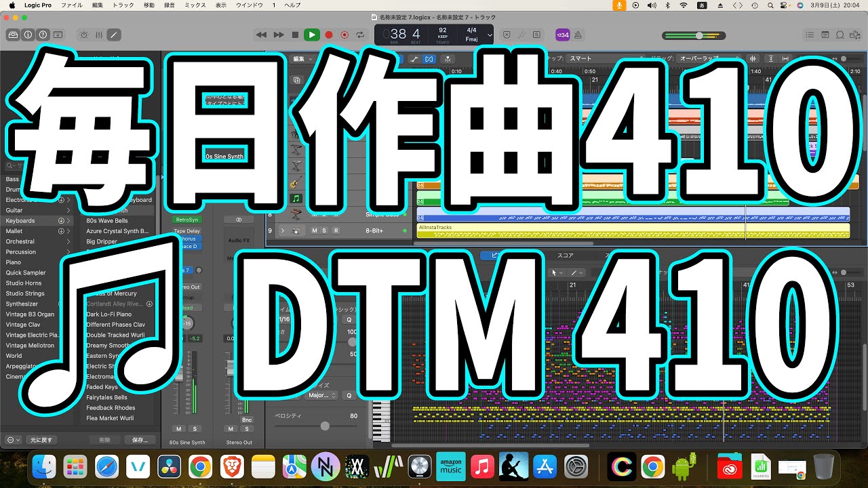Viewport: 868px width, 488px height.
Task: Open the List Editors icon
Action: (x=810, y=35)
